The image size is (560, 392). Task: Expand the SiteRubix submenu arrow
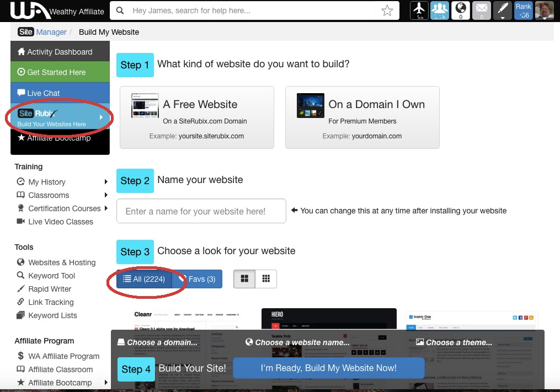pyautogui.click(x=102, y=117)
